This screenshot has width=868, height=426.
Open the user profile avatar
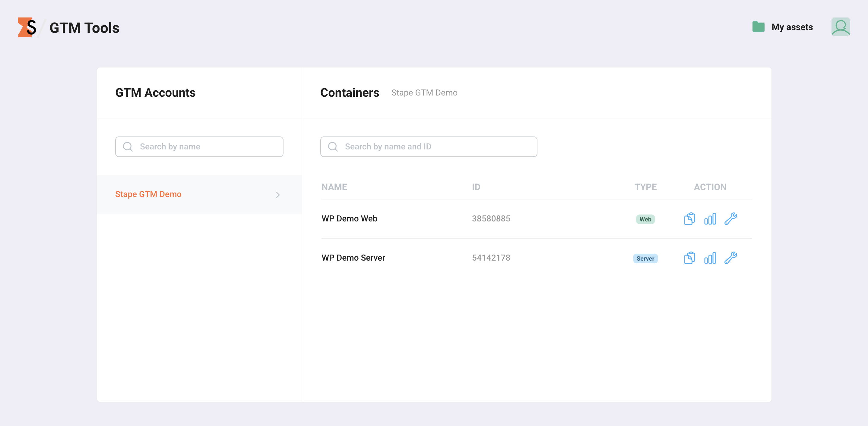coord(840,27)
